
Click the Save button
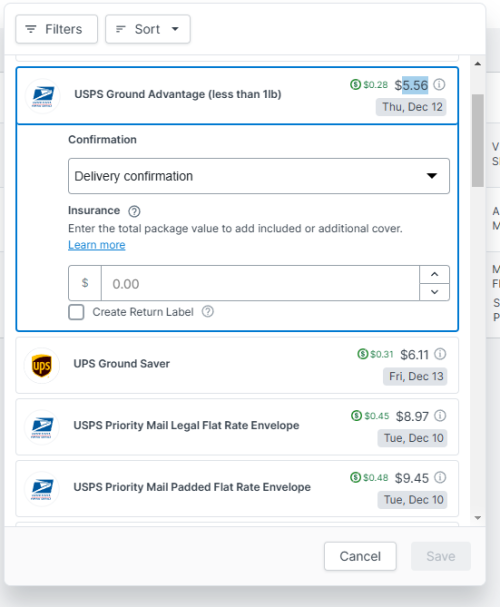point(441,556)
